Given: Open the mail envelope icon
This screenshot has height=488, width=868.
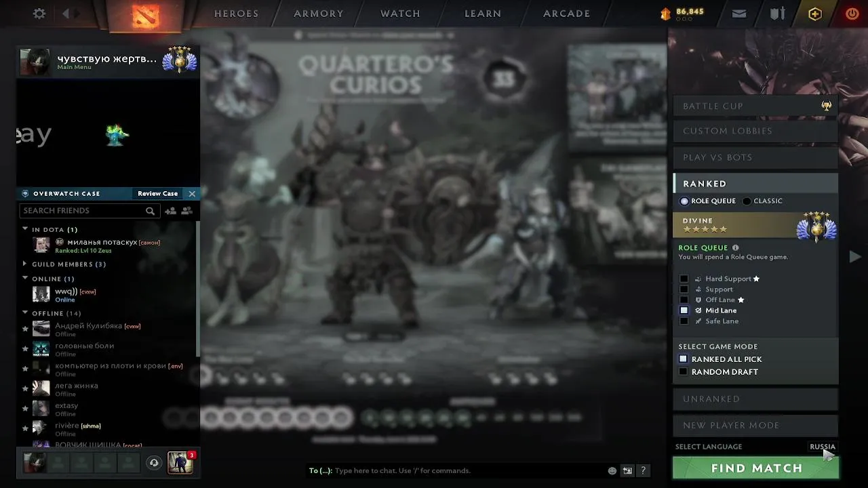Looking at the screenshot, I should 739,14.
